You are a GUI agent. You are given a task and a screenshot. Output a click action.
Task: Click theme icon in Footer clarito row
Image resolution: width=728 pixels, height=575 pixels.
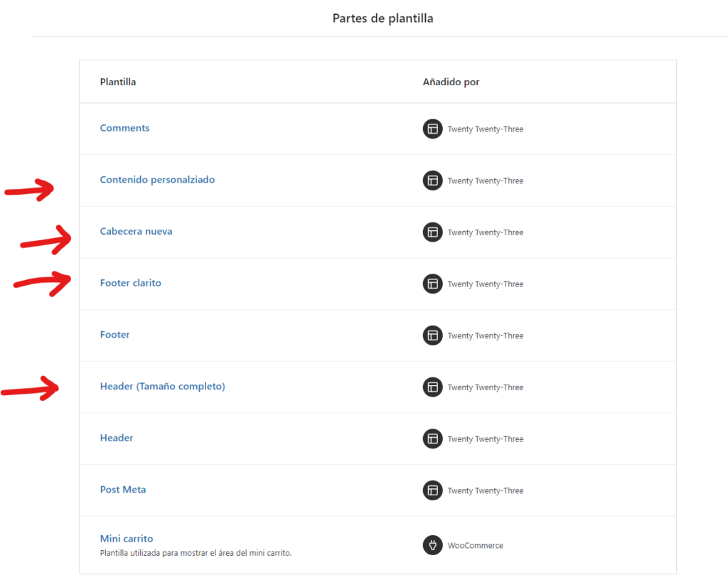click(432, 284)
